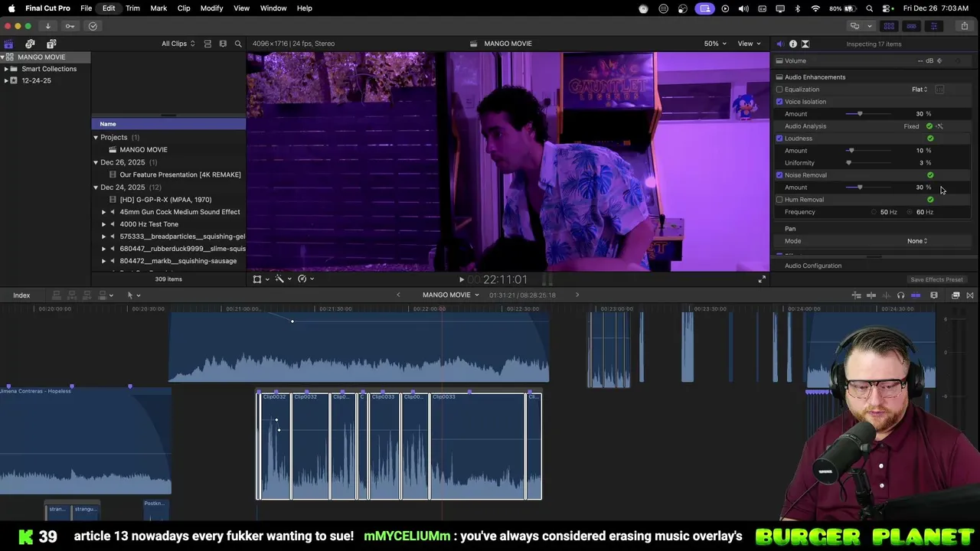The width and height of the screenshot is (980, 551).
Task: Click the Equalization controls editor icon
Action: pos(939,90)
